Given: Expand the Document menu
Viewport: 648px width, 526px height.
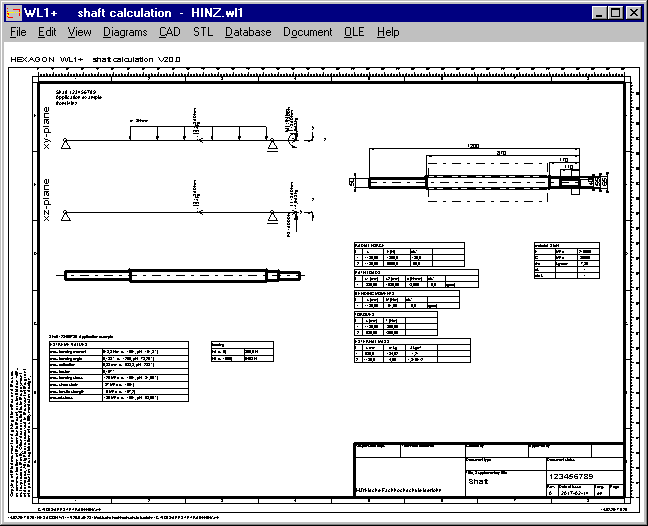Looking at the screenshot, I should 307,32.
